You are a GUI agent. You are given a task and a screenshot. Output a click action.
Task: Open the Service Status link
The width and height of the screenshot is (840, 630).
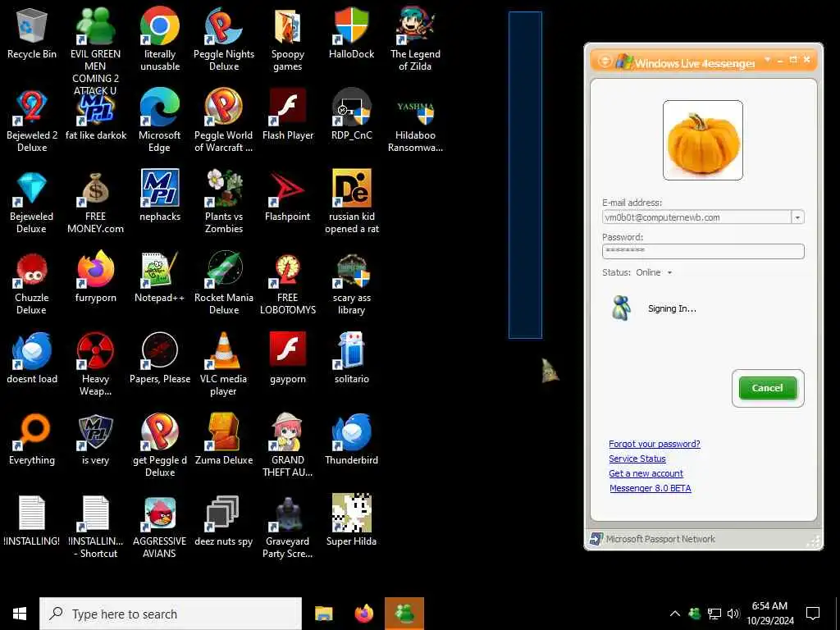pos(637,459)
